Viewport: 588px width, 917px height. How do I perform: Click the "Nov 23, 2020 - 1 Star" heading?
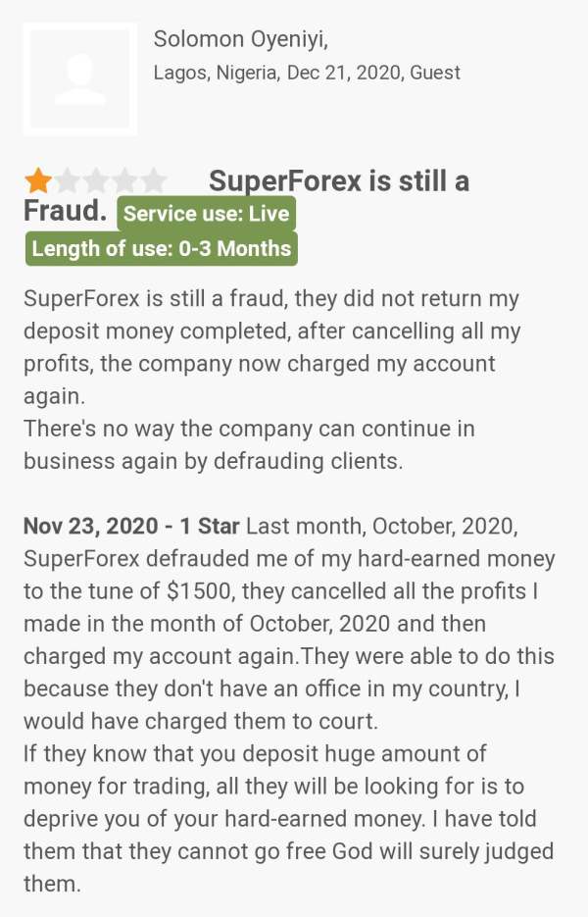[131, 526]
